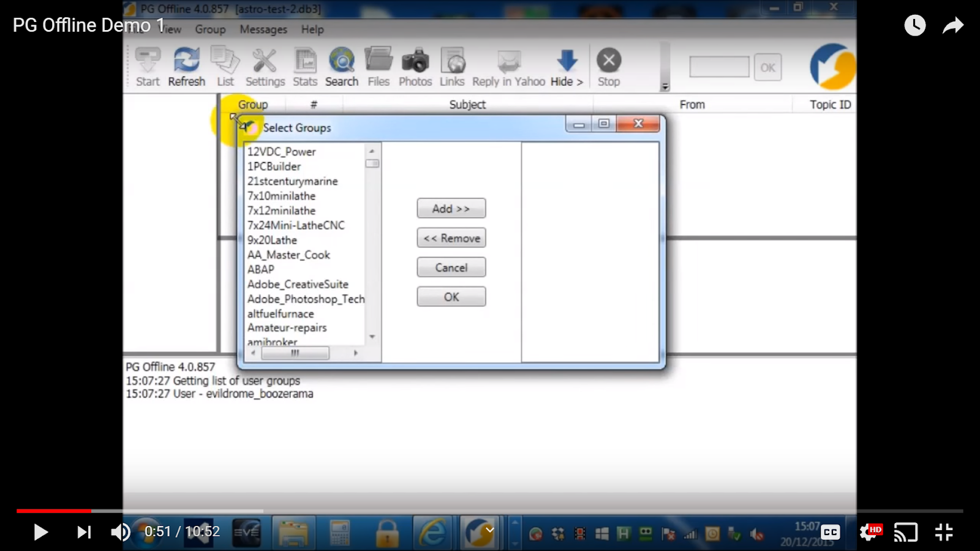Click Cancel in Select Groups dialog
Image resolution: width=980 pixels, height=551 pixels.
click(x=451, y=267)
